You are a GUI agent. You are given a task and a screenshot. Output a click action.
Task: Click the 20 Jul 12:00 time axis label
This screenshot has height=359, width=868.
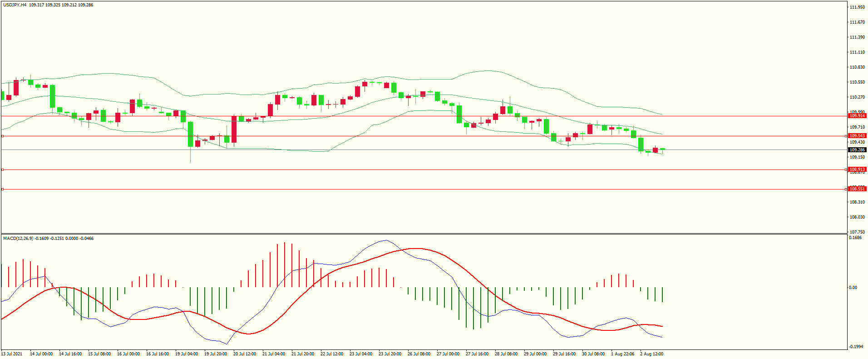pos(244,354)
